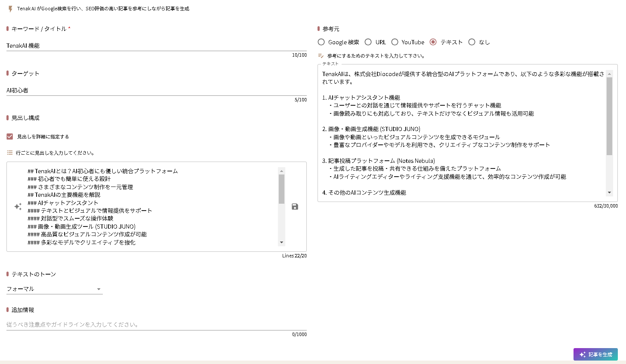626x364 pixels.
Task: Click heading line #### 対話型でスムーズな操作体験
Action: pyautogui.click(x=70, y=218)
